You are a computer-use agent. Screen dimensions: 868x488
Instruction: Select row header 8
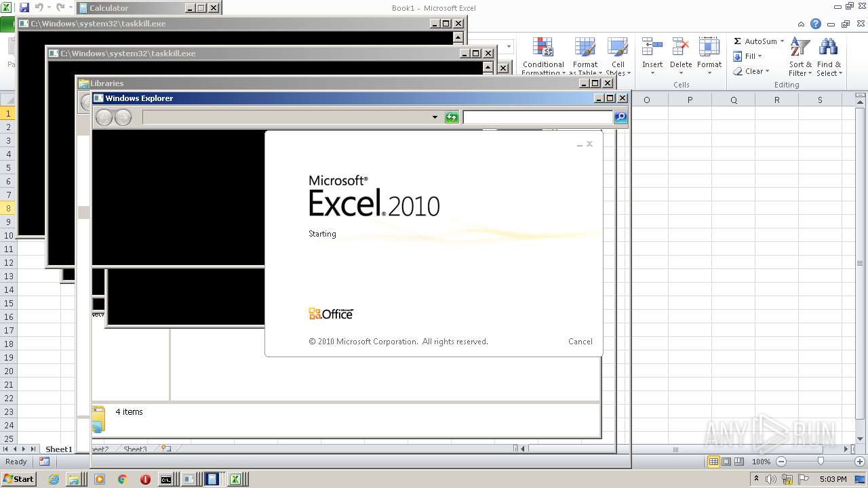(9, 208)
